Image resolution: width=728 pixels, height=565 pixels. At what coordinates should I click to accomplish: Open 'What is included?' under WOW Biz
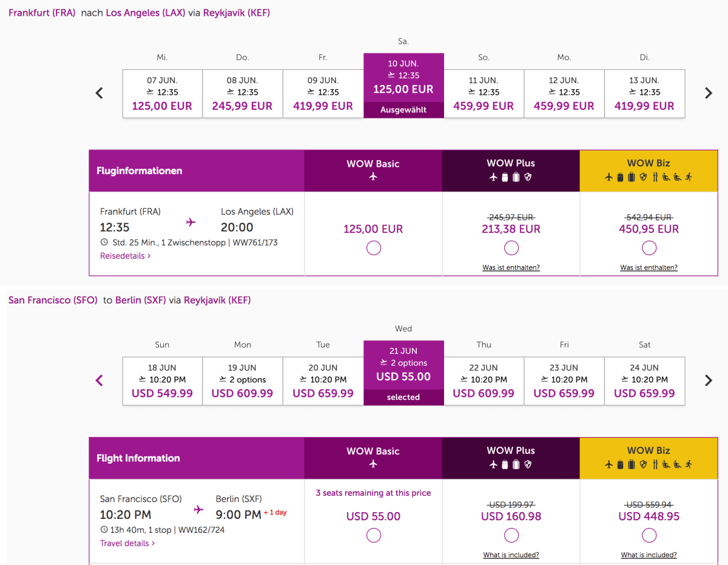[649, 555]
